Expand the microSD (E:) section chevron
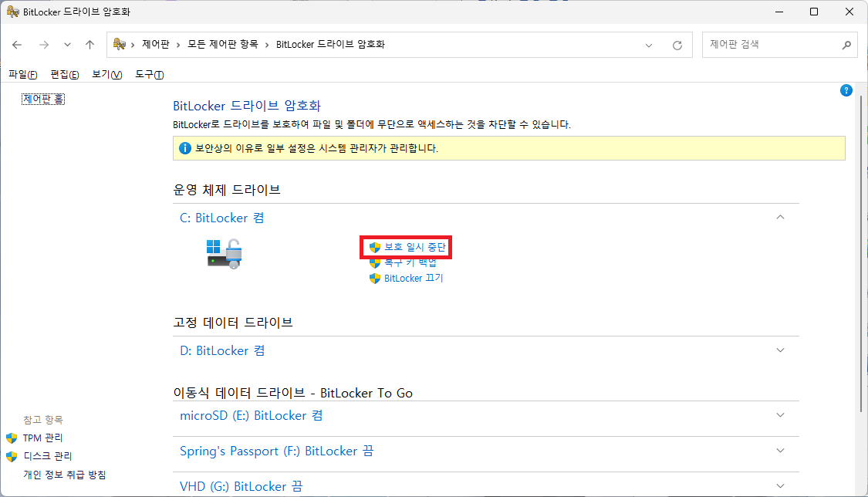The height and width of the screenshot is (497, 868). (x=780, y=415)
